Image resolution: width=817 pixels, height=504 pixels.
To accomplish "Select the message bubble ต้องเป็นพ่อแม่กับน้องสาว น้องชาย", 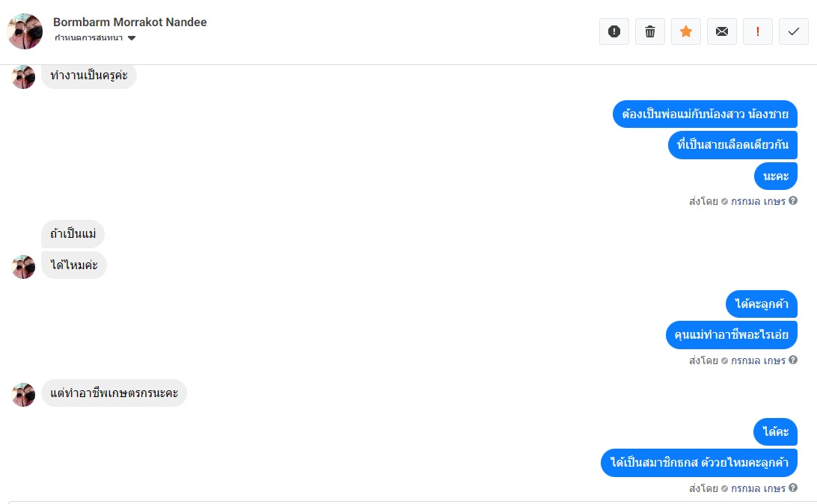I will pos(705,114).
